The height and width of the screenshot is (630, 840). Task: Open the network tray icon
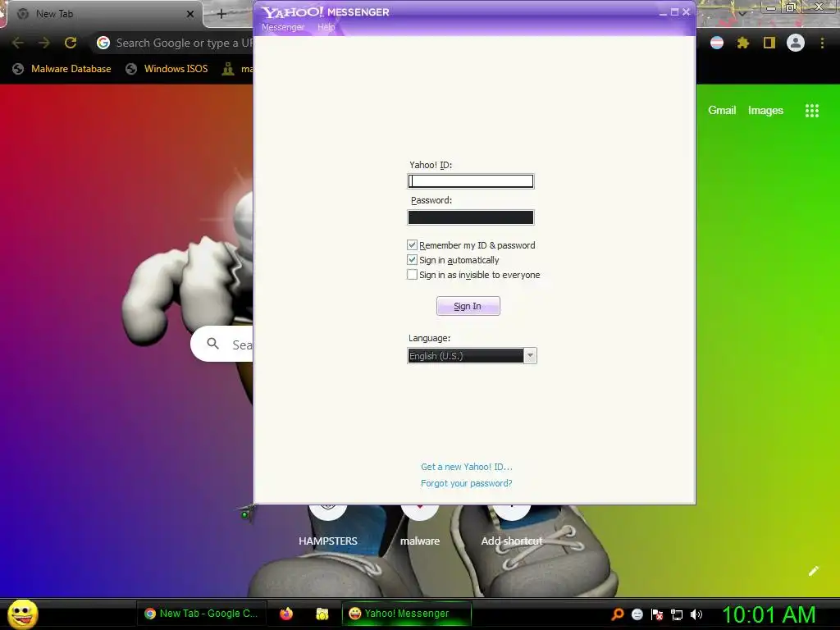click(x=677, y=614)
